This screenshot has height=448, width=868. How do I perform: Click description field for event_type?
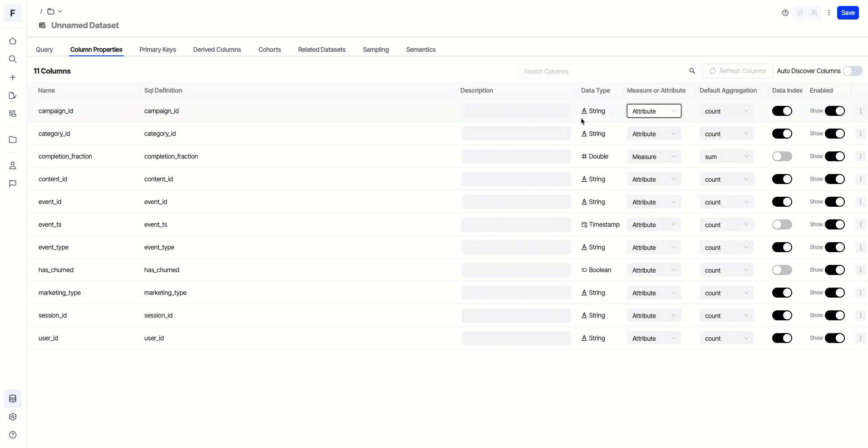coord(516,247)
